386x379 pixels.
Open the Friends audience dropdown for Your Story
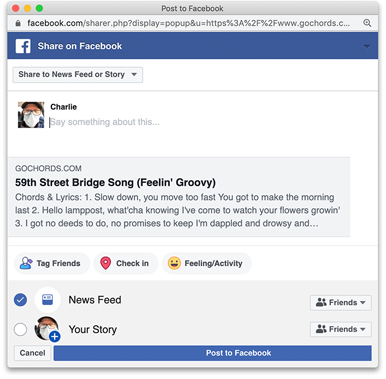pos(341,329)
